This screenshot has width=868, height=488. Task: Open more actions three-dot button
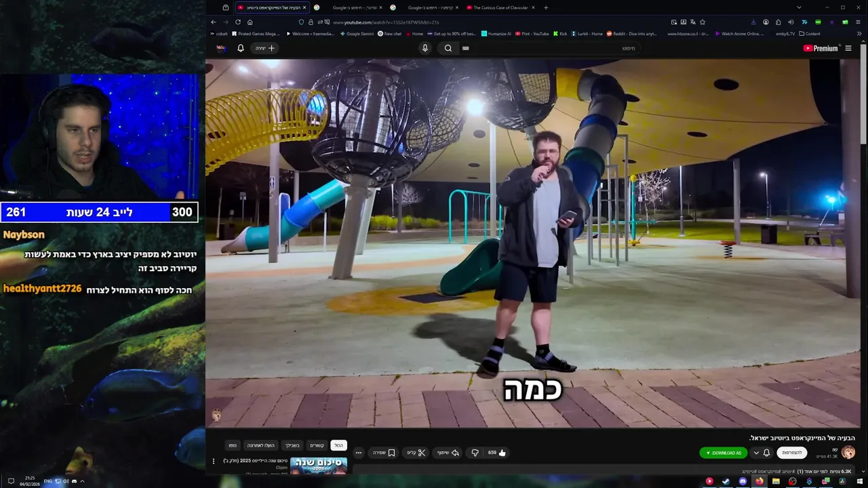359,453
